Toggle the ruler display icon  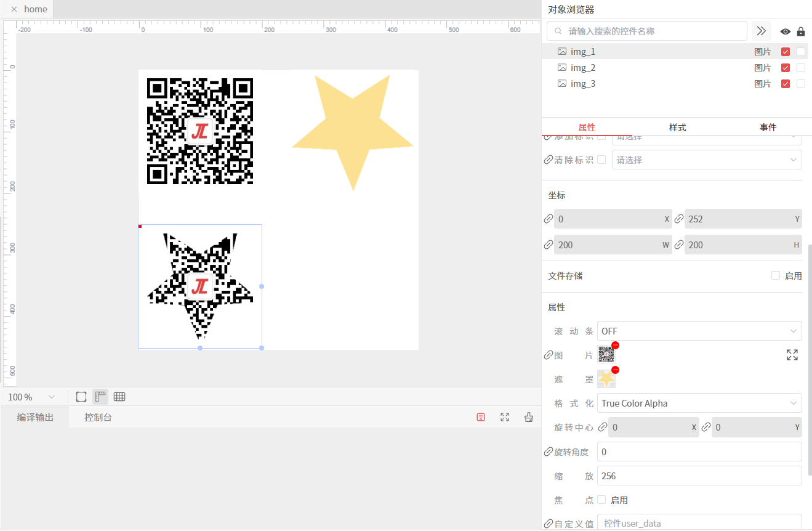click(100, 397)
